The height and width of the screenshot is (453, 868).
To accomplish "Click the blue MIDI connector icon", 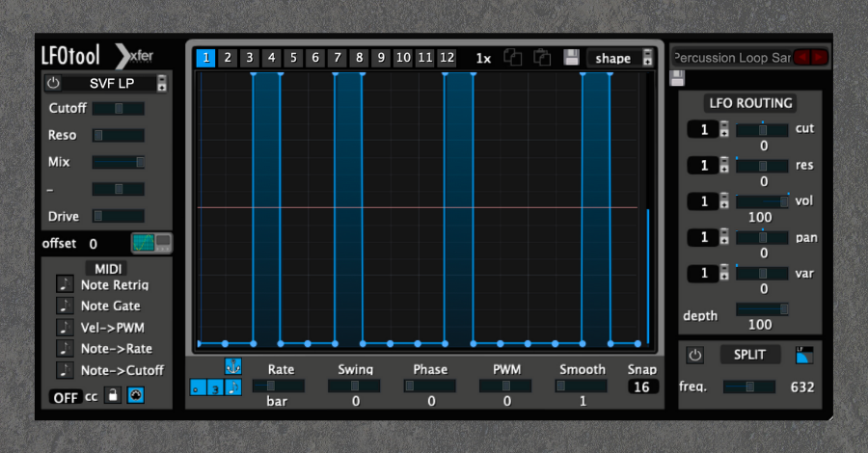I will coord(136,395).
